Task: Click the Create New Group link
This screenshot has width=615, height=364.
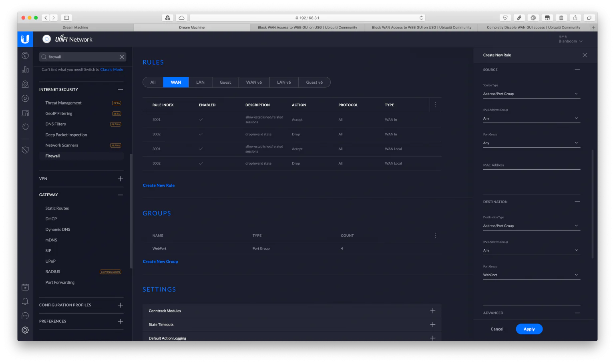Action: pos(160,261)
